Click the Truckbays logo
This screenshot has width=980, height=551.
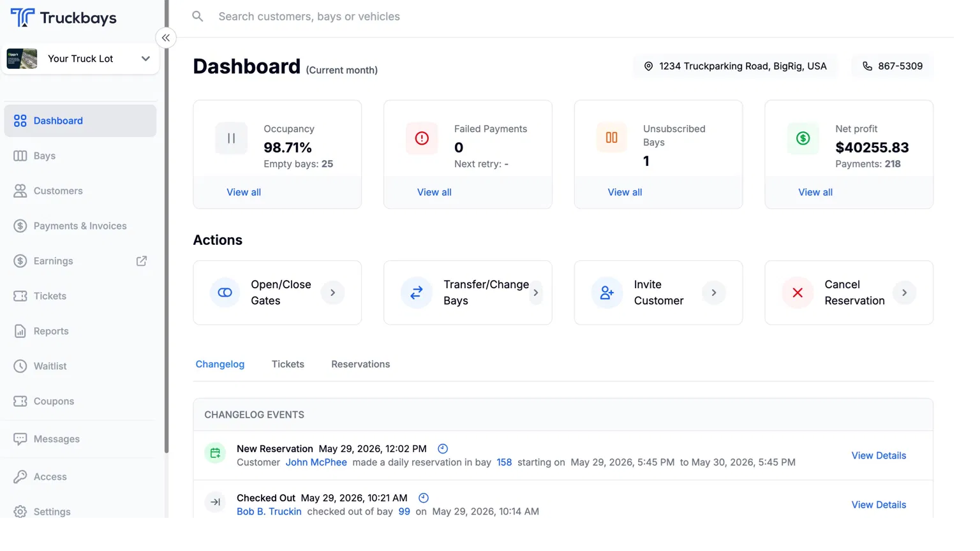point(63,17)
